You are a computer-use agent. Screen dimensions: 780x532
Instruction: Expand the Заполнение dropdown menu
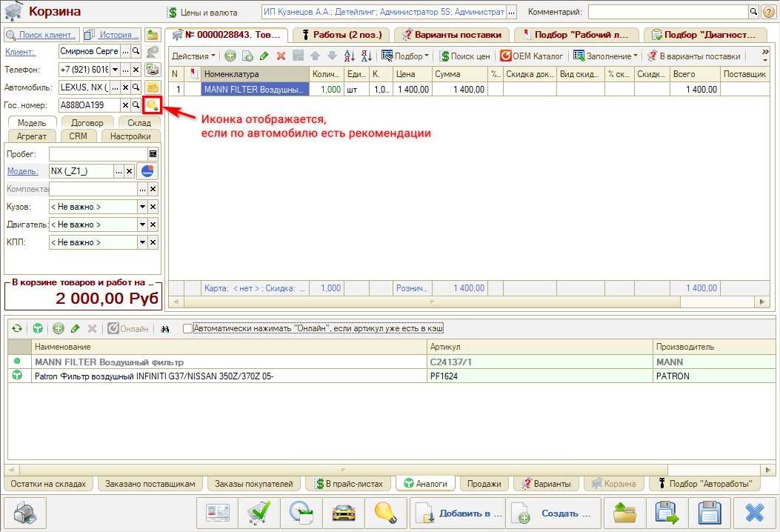(605, 56)
